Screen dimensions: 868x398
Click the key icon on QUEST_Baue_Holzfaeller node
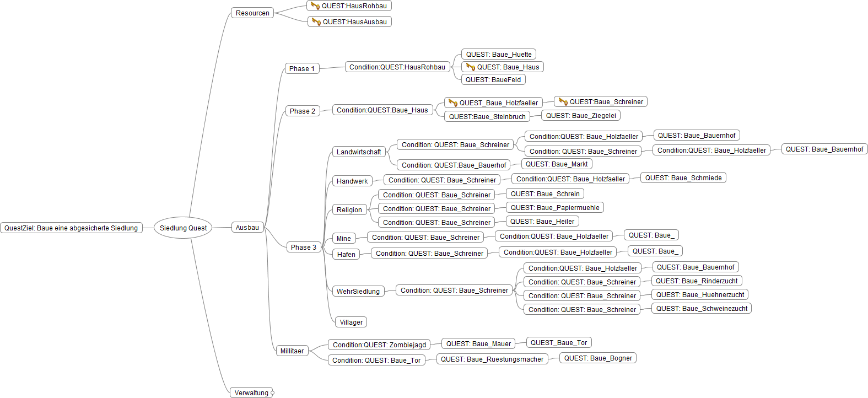(453, 103)
